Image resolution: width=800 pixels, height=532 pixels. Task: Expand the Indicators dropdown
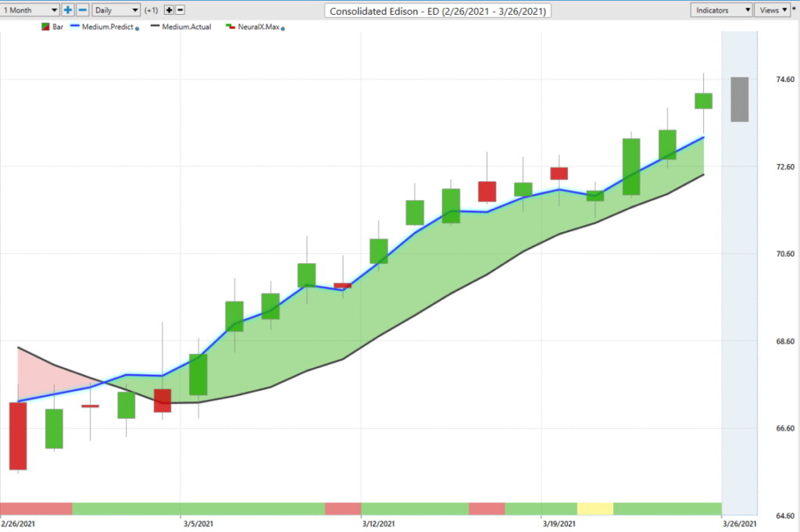[721, 9]
